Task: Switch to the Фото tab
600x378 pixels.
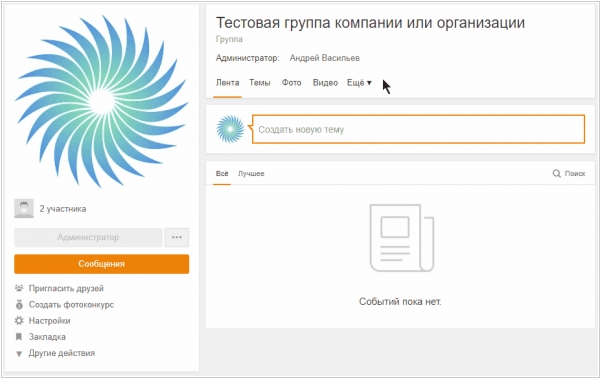Action: pyautogui.click(x=291, y=83)
